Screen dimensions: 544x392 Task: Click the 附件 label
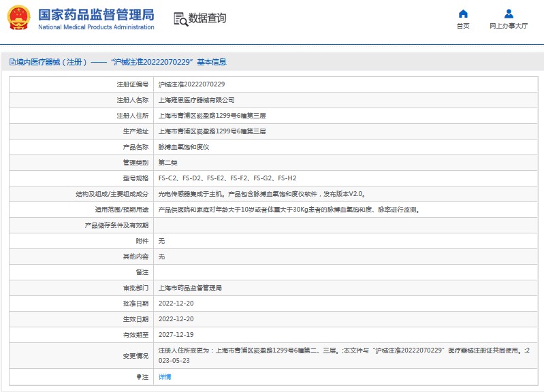tap(142, 241)
